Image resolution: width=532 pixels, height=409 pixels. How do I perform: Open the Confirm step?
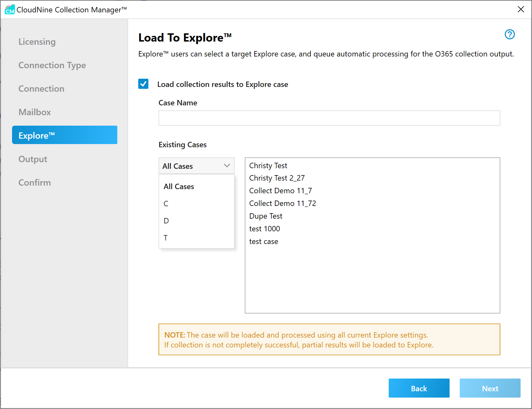(35, 182)
